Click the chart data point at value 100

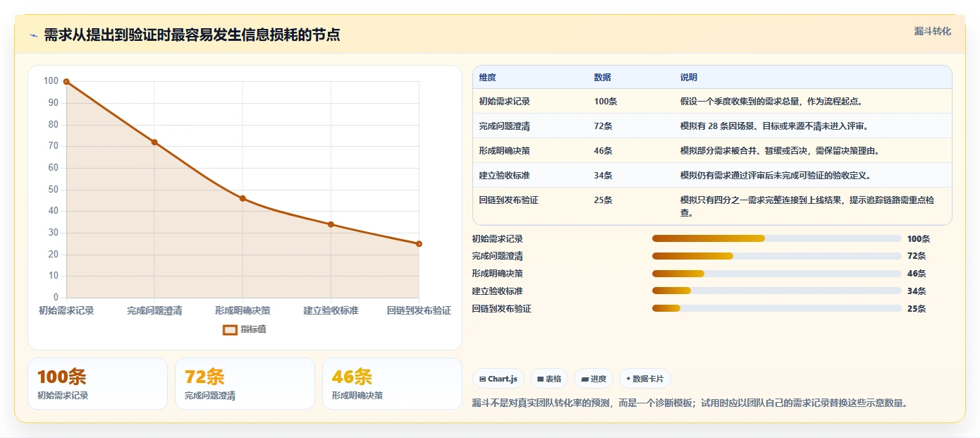coord(66,82)
